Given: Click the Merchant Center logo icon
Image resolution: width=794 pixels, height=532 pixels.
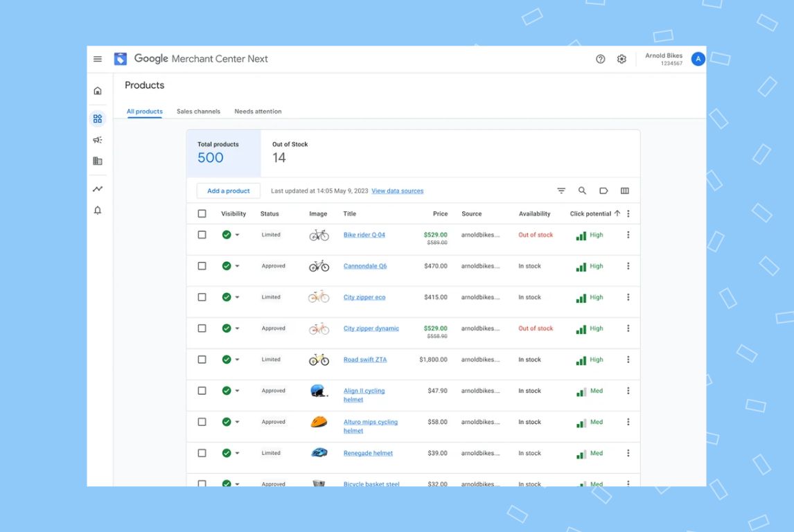Looking at the screenshot, I should coord(121,59).
